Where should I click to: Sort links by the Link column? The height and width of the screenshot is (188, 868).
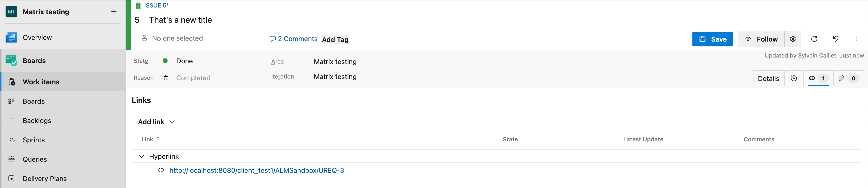tap(150, 139)
